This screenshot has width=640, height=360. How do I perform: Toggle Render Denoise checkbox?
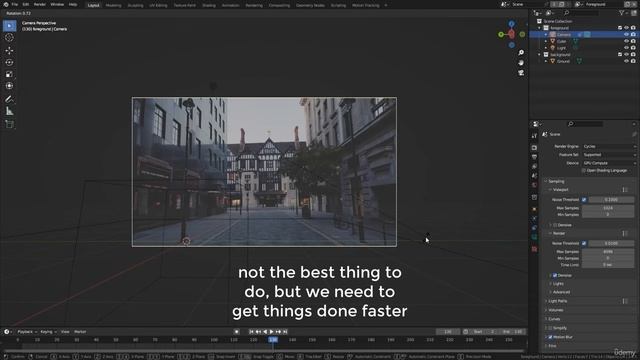[x=555, y=276]
